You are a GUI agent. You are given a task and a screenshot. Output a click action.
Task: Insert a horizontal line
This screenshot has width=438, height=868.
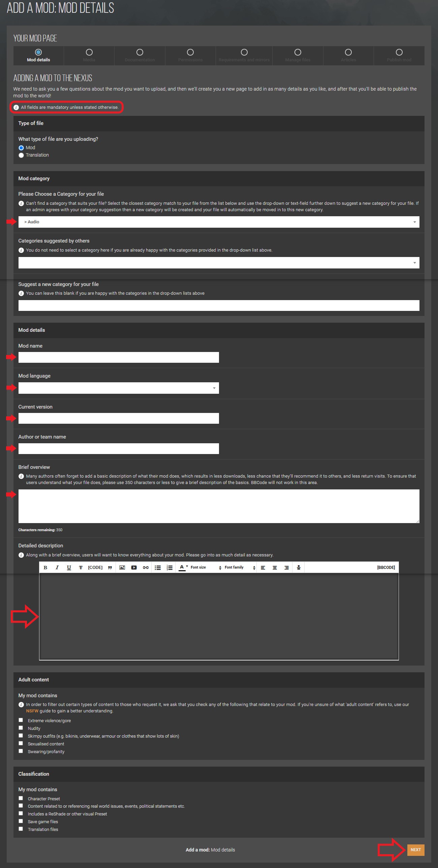pos(299,568)
